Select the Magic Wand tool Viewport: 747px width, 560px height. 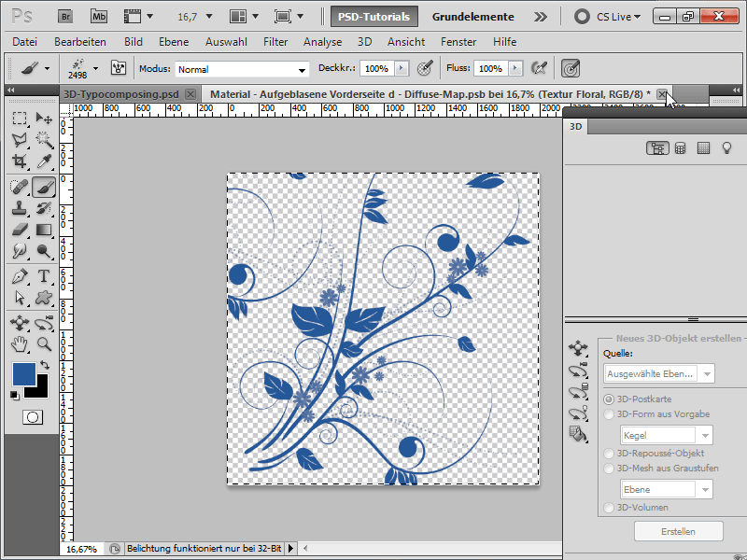tap(44, 139)
